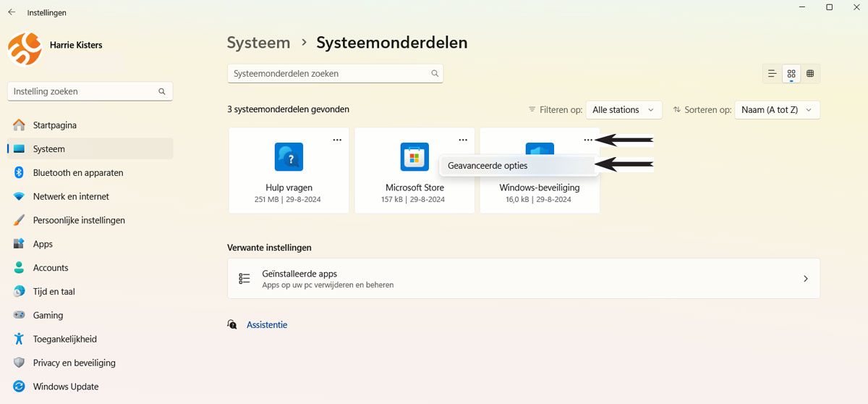Open Windows Update section
This screenshot has height=404, width=868.
click(90, 387)
